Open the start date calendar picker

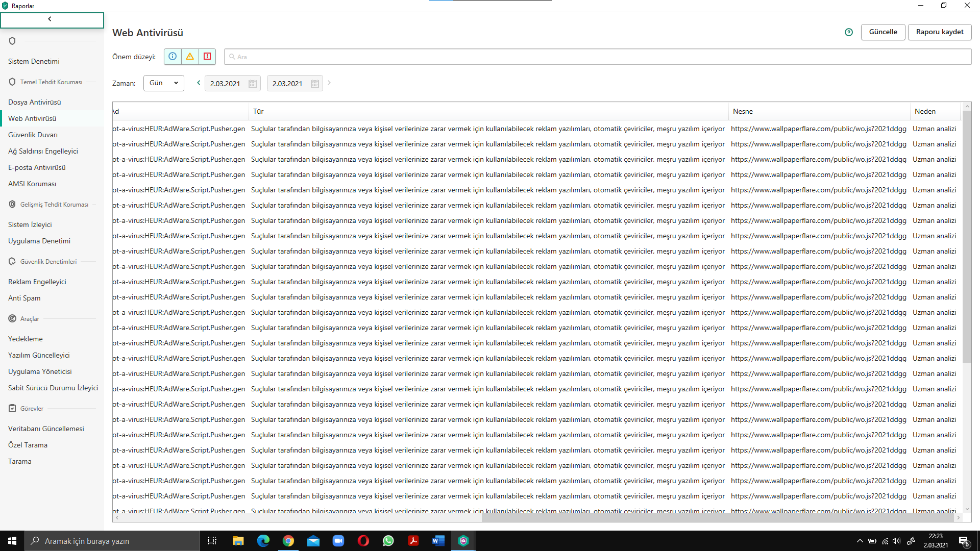click(x=253, y=84)
